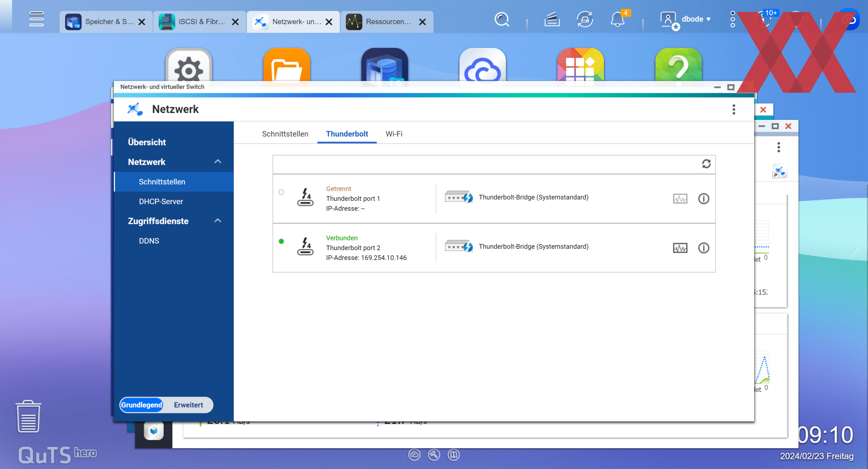Click the myQNAPcloud icon in the bottom dock
The height and width of the screenshot is (469, 868).
coord(414,455)
